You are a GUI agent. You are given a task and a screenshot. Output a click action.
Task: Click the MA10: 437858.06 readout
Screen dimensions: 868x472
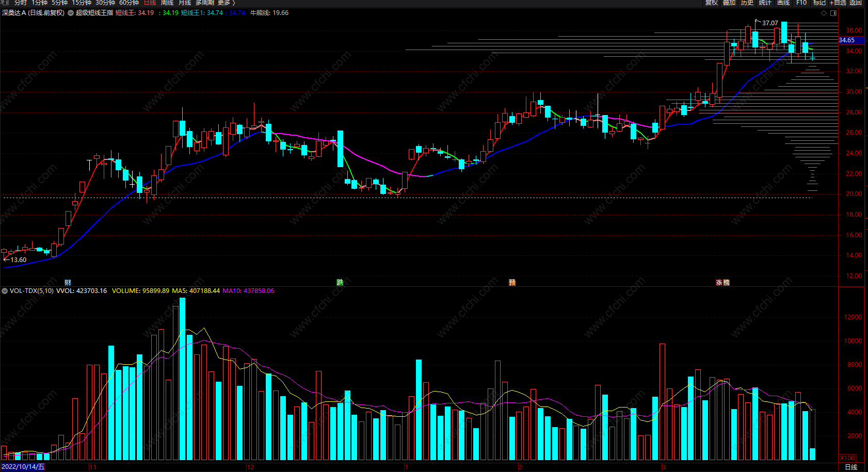coord(248,291)
